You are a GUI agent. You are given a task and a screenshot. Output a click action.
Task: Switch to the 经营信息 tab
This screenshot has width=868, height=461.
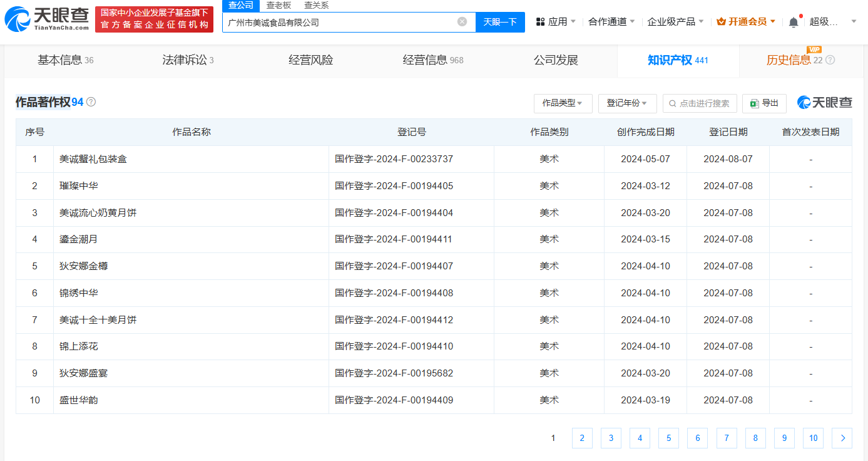tap(432, 60)
